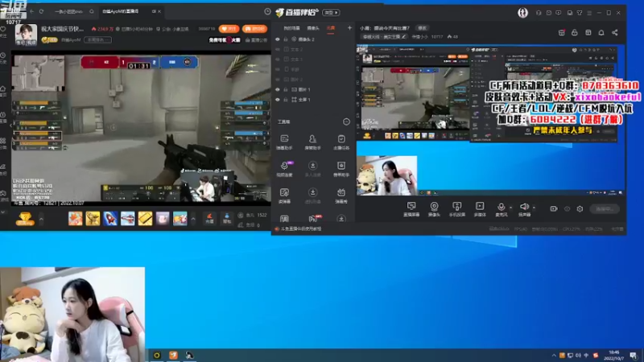Screen dimensions: 644x362
Task: Expand microphone options arrow
Action: click(510, 208)
